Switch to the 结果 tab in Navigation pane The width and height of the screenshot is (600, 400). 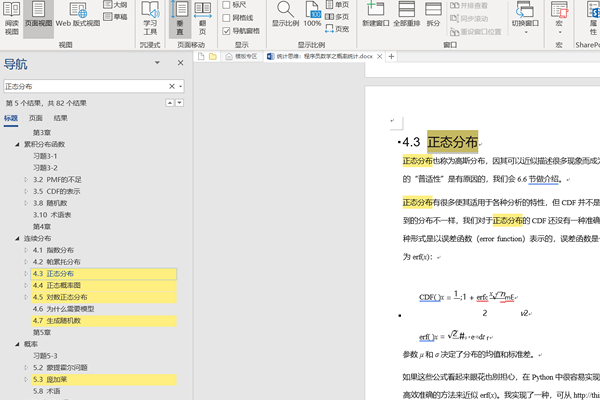(61, 118)
